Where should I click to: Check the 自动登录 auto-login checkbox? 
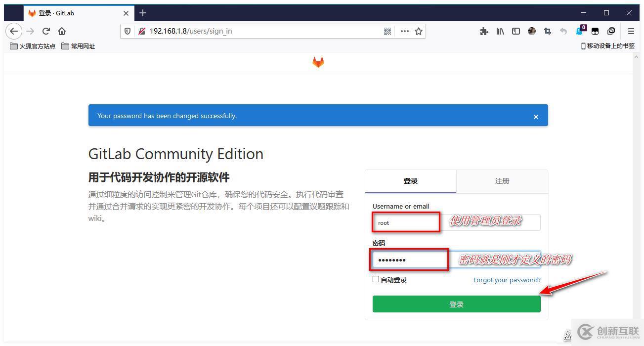pos(376,279)
